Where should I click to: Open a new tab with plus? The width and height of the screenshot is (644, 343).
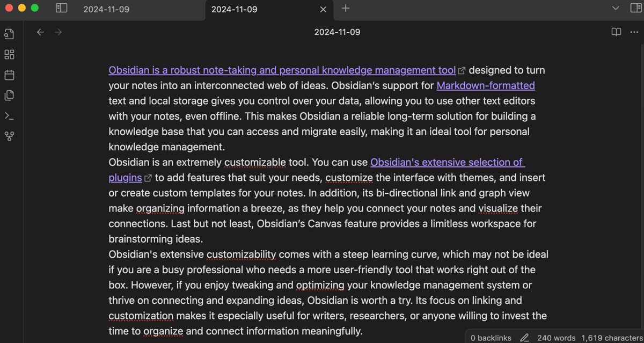(x=346, y=8)
